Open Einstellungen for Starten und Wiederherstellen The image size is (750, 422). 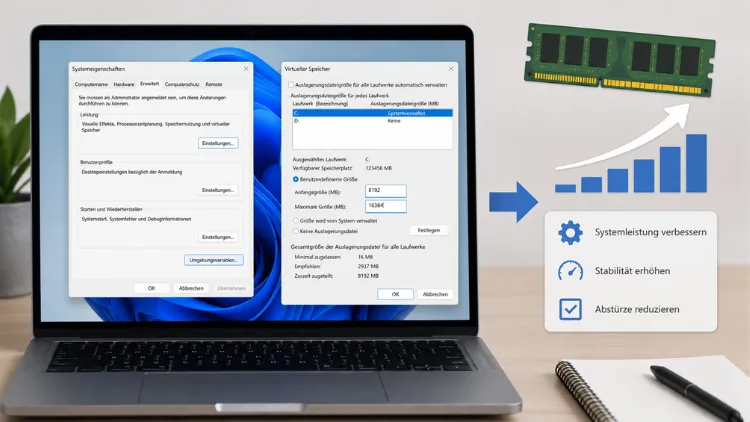pyautogui.click(x=218, y=237)
